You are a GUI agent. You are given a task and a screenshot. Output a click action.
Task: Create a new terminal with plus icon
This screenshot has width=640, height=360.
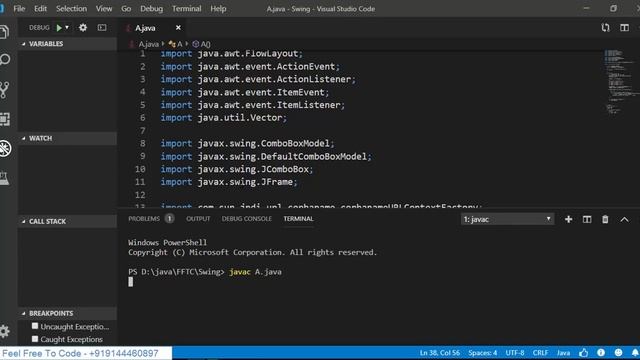pyautogui.click(x=568, y=219)
